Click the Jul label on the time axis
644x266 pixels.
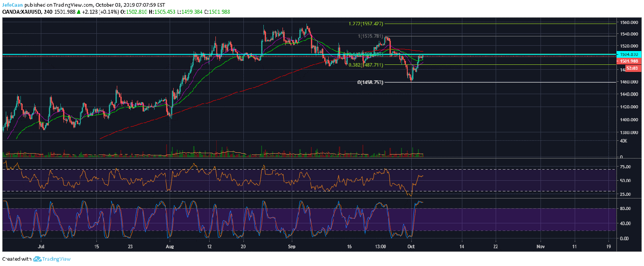pos(41,246)
